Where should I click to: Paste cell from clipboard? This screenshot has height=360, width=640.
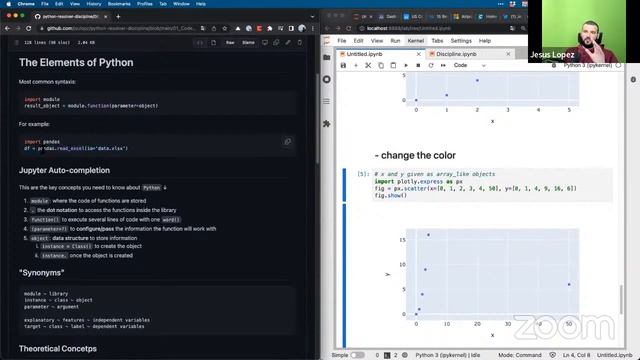[393, 65]
